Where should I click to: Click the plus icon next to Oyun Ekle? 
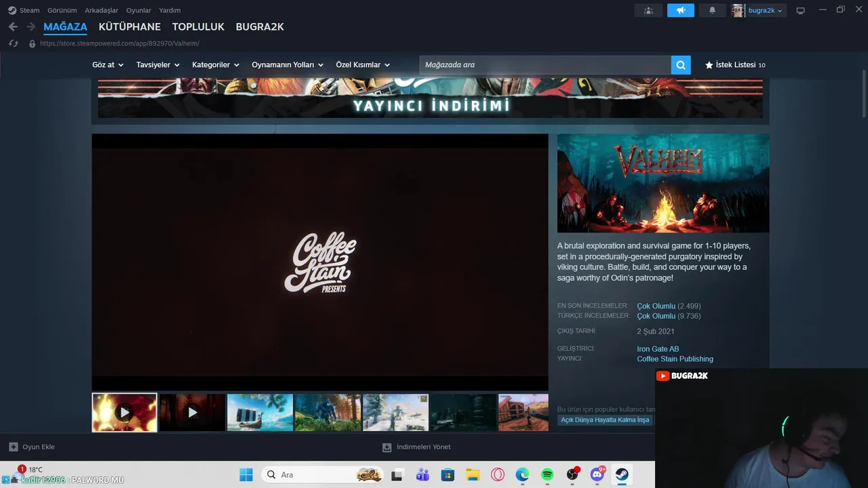coord(13,447)
